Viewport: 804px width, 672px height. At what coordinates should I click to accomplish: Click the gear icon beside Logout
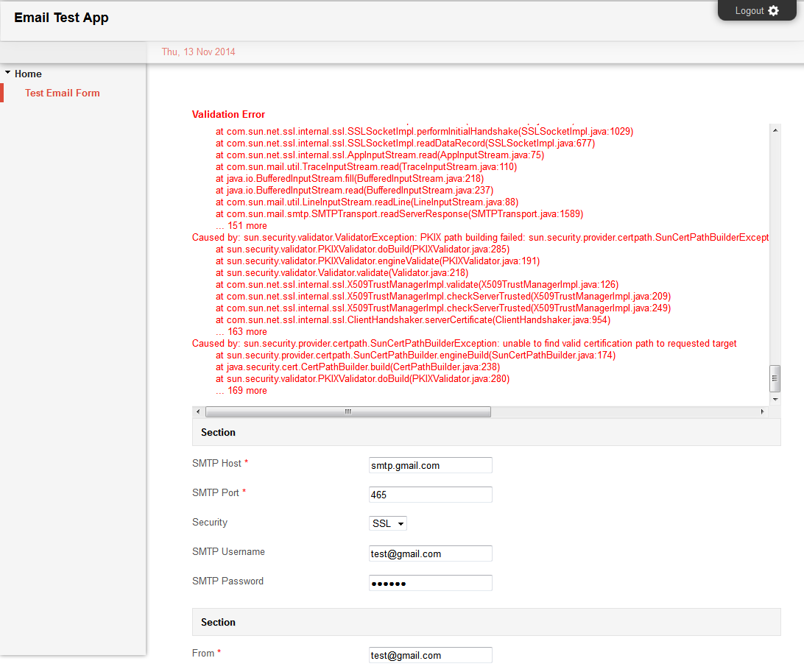[x=773, y=11]
